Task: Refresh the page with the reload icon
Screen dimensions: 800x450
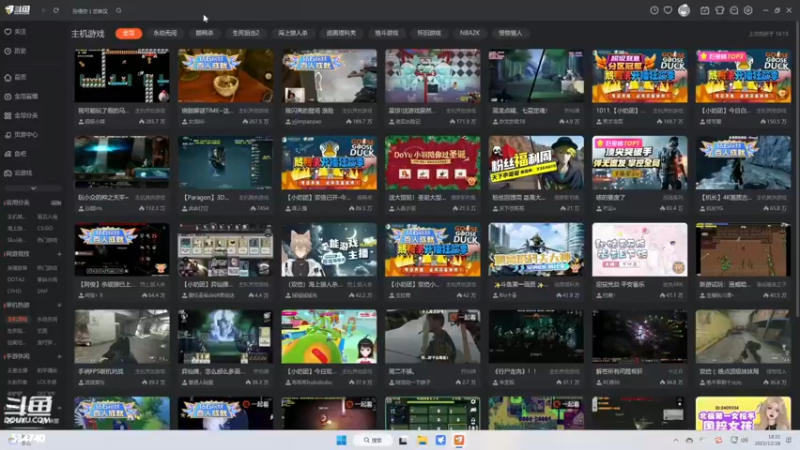Action: point(56,10)
